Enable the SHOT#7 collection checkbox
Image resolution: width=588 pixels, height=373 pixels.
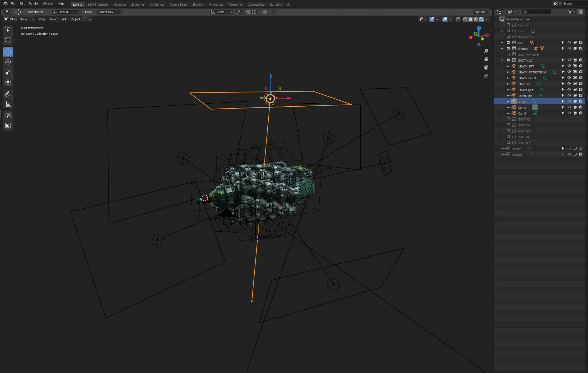[x=508, y=143]
